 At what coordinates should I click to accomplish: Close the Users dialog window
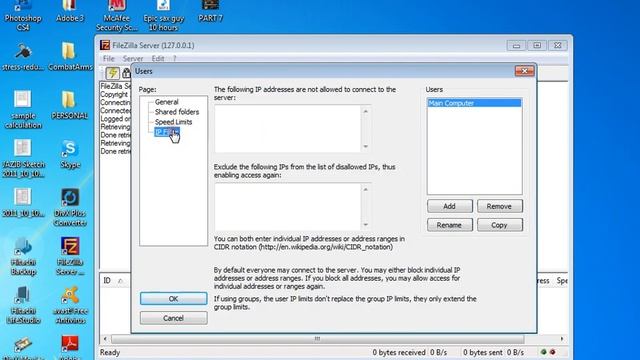tap(524, 71)
